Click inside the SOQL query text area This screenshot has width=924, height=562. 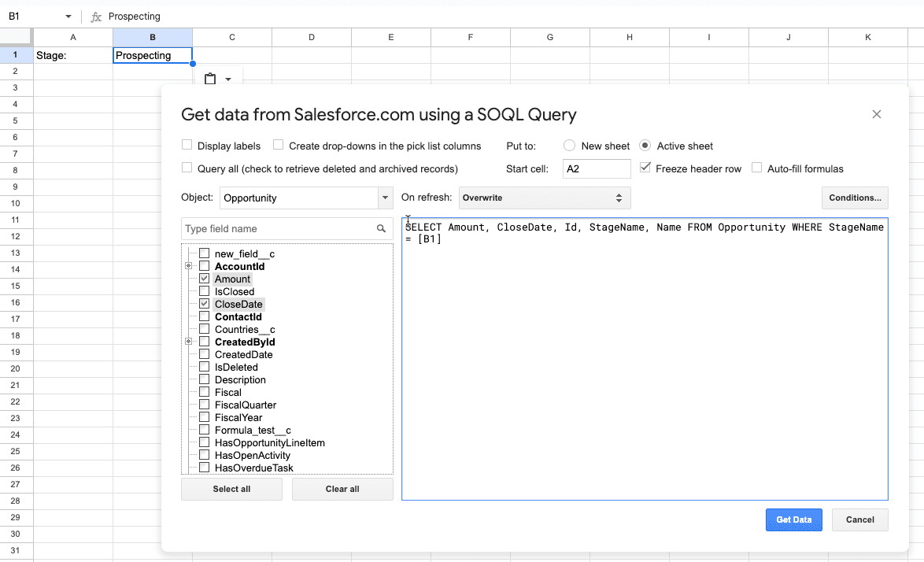[645, 359]
